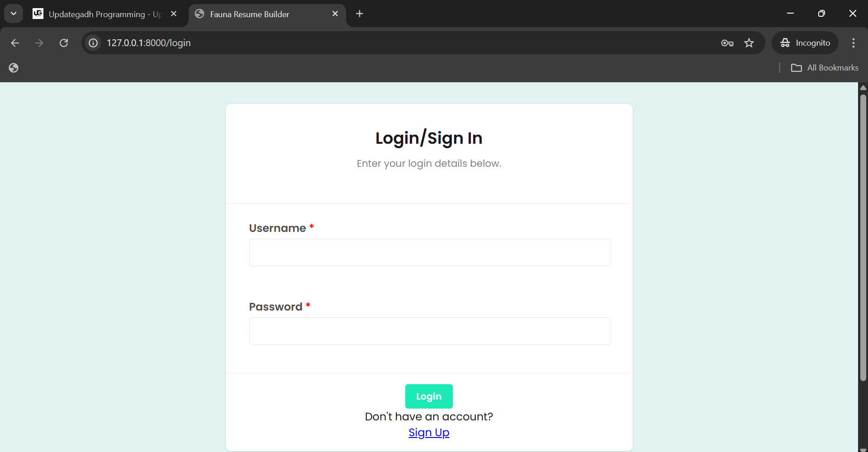The height and width of the screenshot is (452, 868).
Task: Click the site information icon
Action: coord(93,43)
